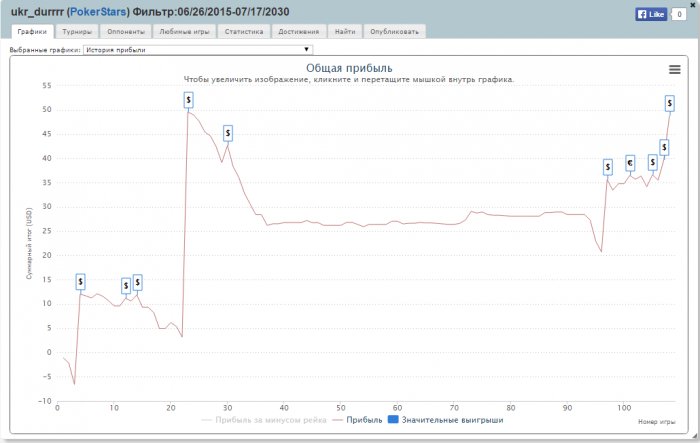
Task: Click the dollar flag marker at game 4
Action: click(x=80, y=282)
